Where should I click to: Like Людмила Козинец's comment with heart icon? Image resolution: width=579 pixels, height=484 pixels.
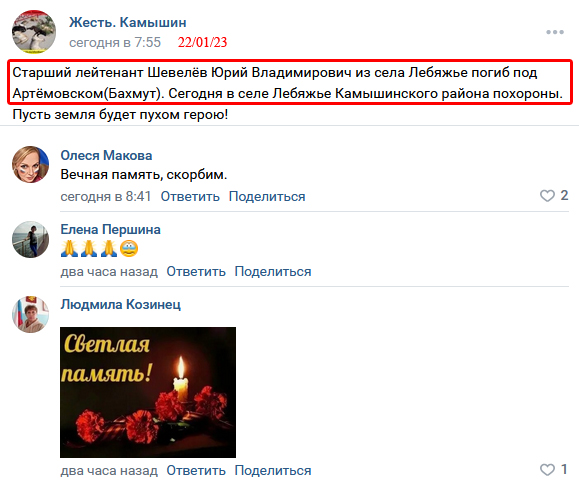547,470
